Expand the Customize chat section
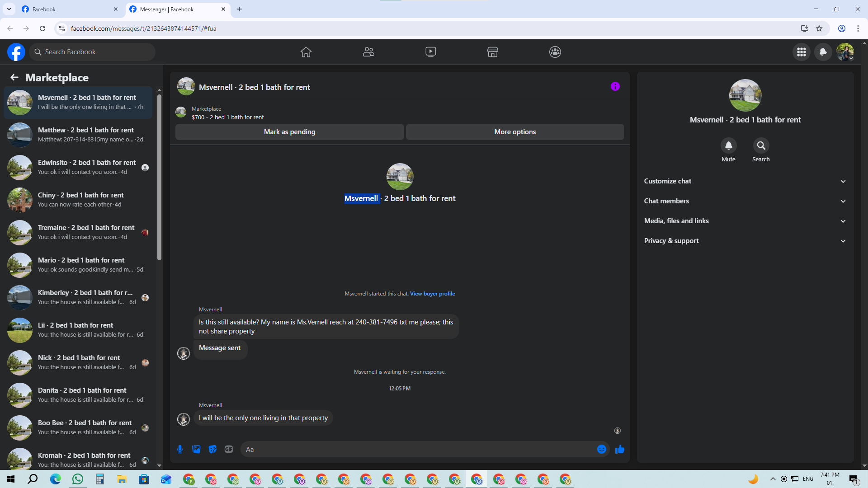 [x=745, y=181]
